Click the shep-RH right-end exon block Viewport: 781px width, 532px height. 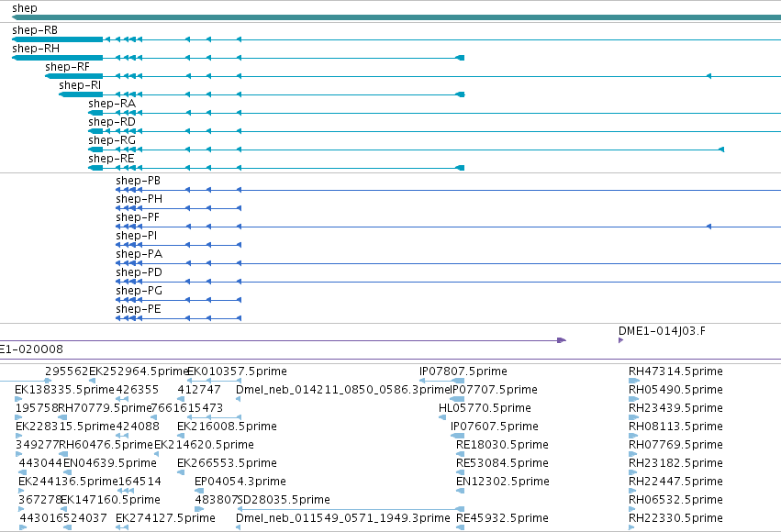[460, 58]
